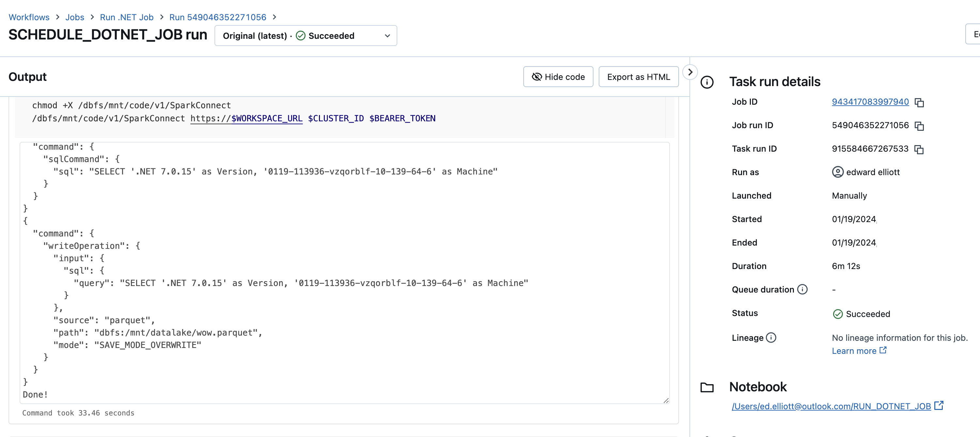Copy the Task run ID value
This screenshot has width=980, height=437.
(x=920, y=150)
